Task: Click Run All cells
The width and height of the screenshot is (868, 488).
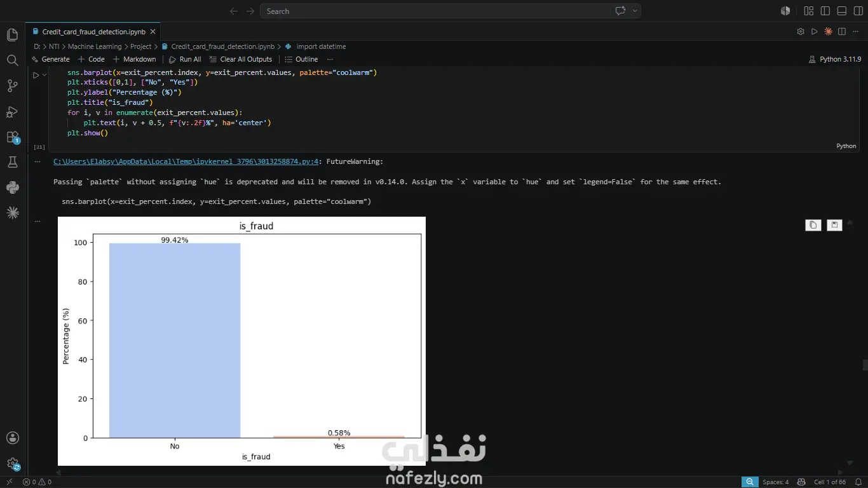Action: pos(185,59)
